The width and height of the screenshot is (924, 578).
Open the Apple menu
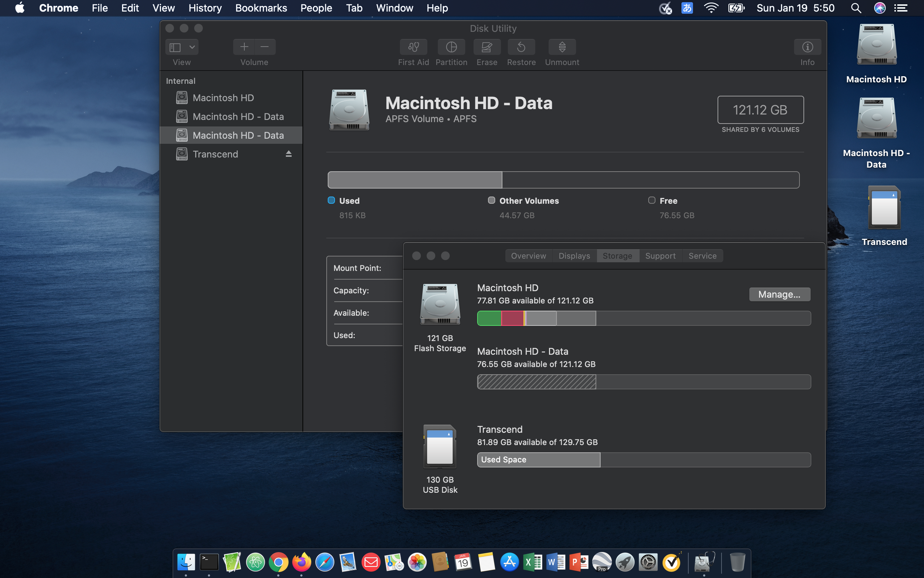(19, 8)
